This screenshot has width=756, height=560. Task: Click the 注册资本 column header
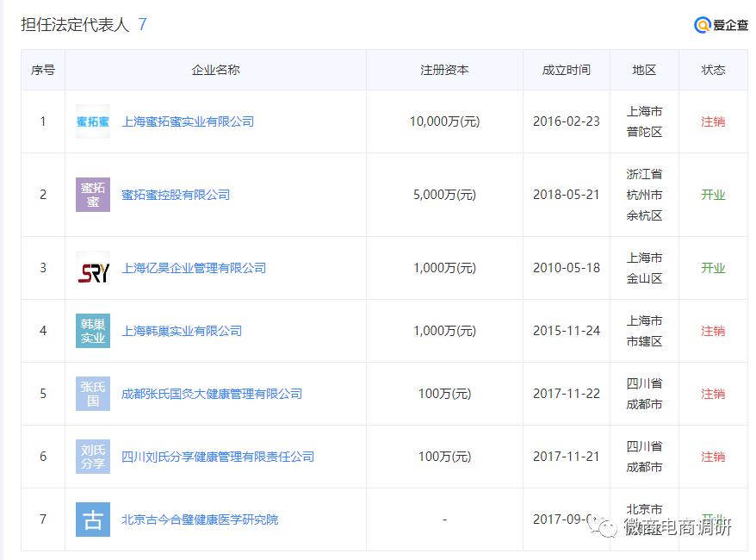(444, 70)
